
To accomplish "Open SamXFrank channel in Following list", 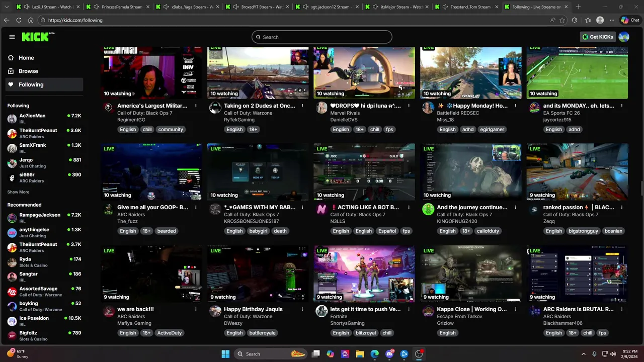I will (44, 148).
